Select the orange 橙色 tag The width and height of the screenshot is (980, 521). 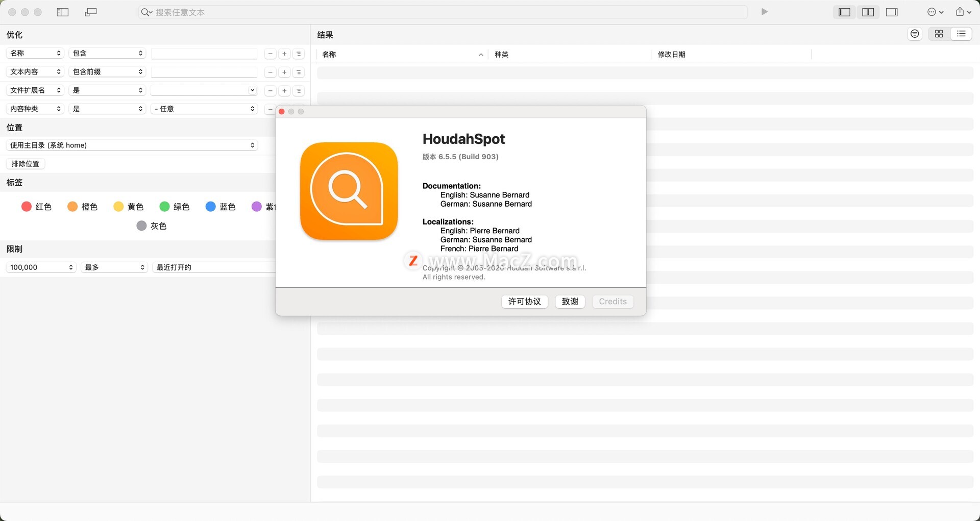click(x=82, y=206)
